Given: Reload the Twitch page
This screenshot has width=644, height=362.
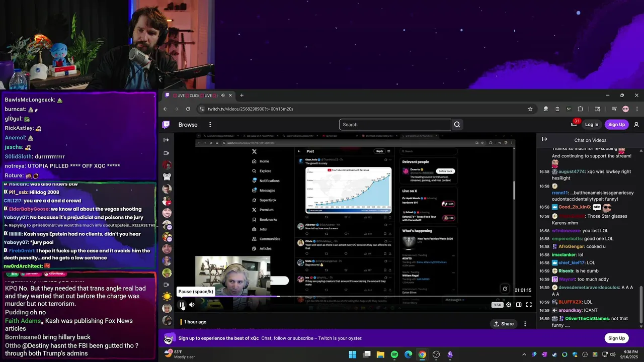Looking at the screenshot, I should (x=188, y=109).
